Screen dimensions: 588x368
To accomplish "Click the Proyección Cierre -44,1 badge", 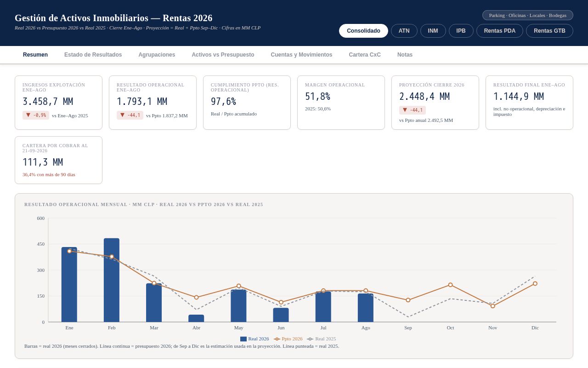I will tap(413, 110).
